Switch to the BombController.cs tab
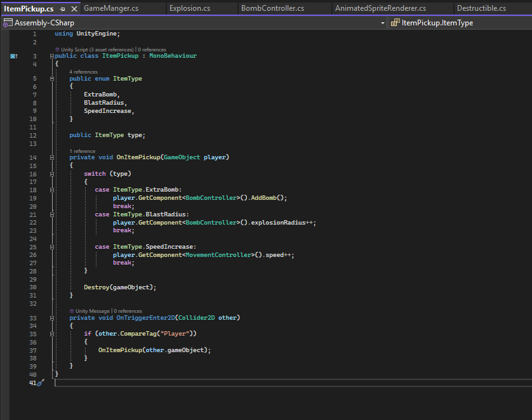The width and height of the screenshot is (532, 420). pos(272,8)
